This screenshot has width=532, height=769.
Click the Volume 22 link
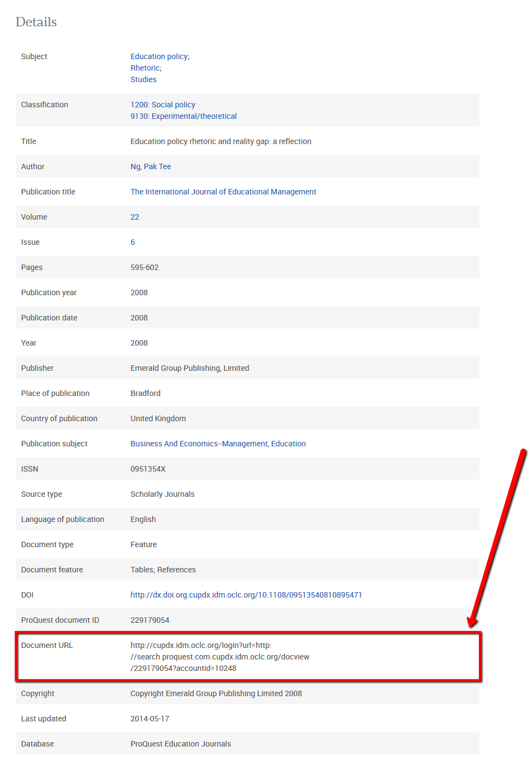click(x=135, y=216)
